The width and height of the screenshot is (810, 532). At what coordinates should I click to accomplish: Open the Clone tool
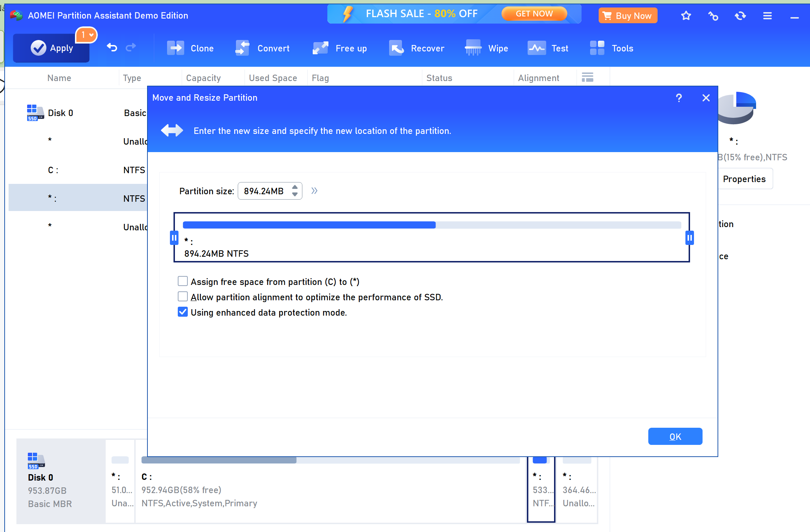pyautogui.click(x=190, y=48)
